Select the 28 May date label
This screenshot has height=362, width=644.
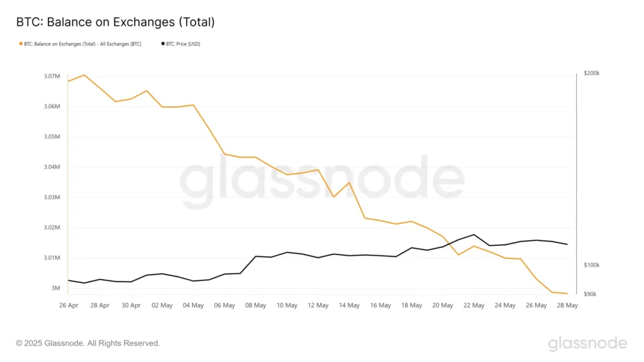coord(567,305)
